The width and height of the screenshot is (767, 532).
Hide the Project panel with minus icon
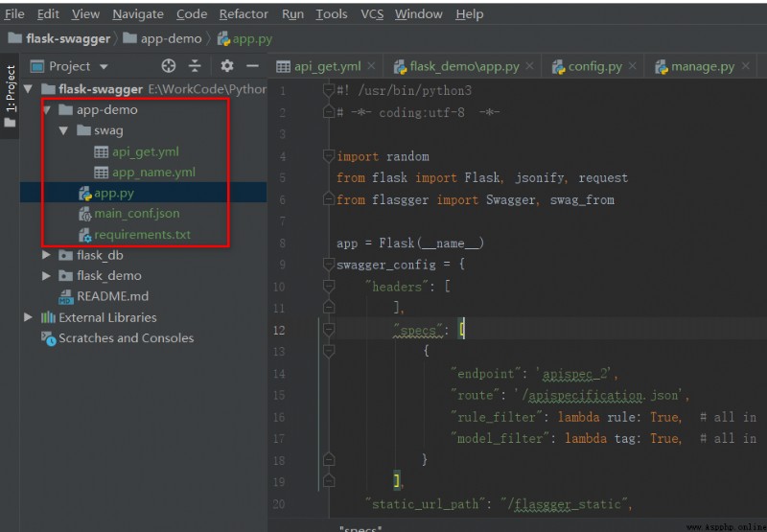tap(252, 65)
